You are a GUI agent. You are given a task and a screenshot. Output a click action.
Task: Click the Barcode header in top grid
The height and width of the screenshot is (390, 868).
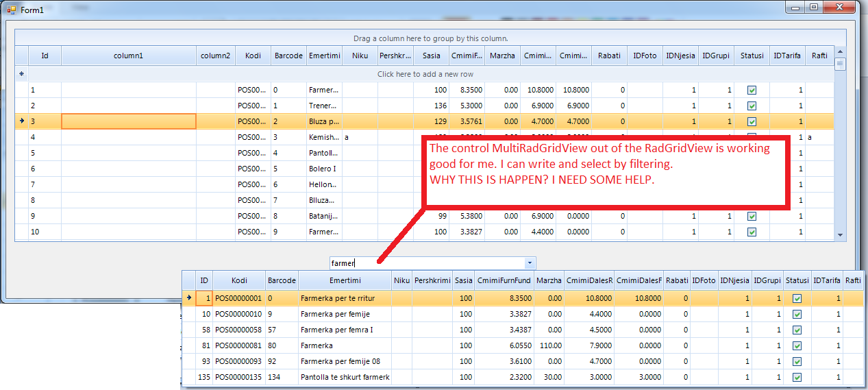pos(288,56)
